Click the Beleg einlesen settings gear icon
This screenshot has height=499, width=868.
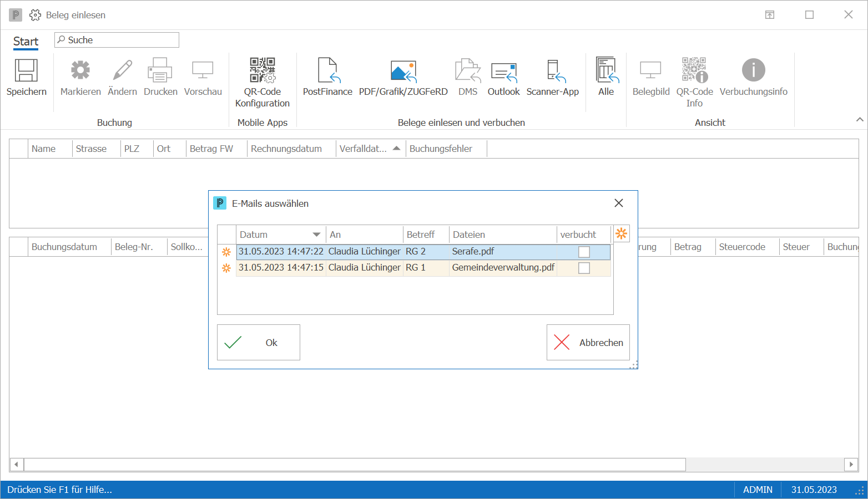click(x=35, y=15)
